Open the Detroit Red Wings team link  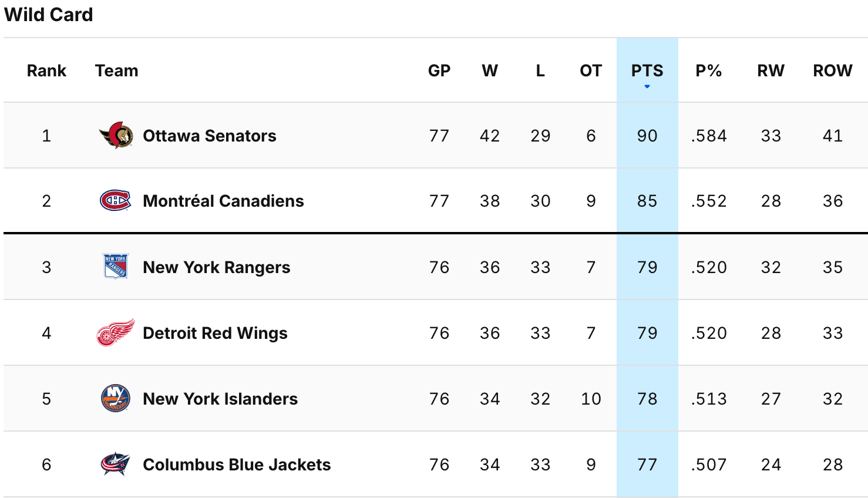[215, 333]
